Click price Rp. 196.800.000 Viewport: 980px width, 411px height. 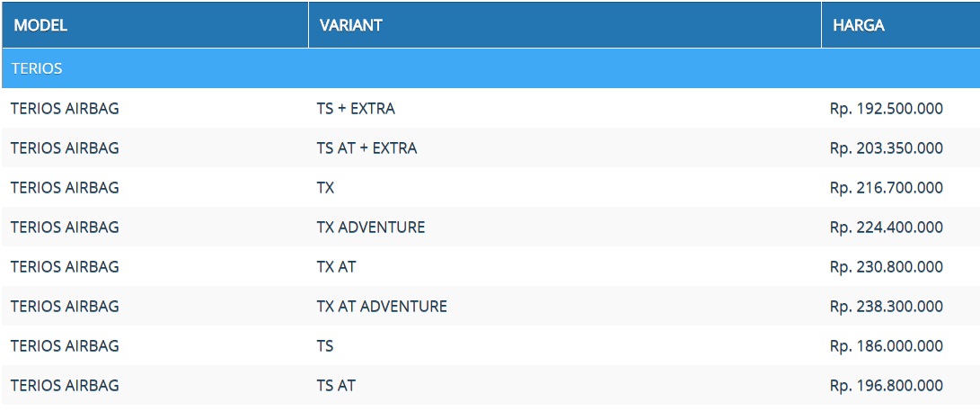pos(887,385)
